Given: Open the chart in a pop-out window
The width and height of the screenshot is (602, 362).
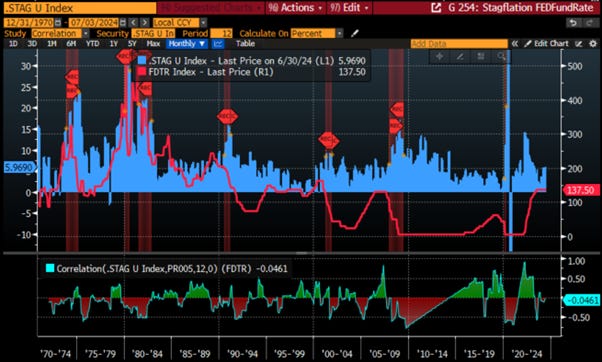Looking at the screenshot, I should click(x=436, y=8).
